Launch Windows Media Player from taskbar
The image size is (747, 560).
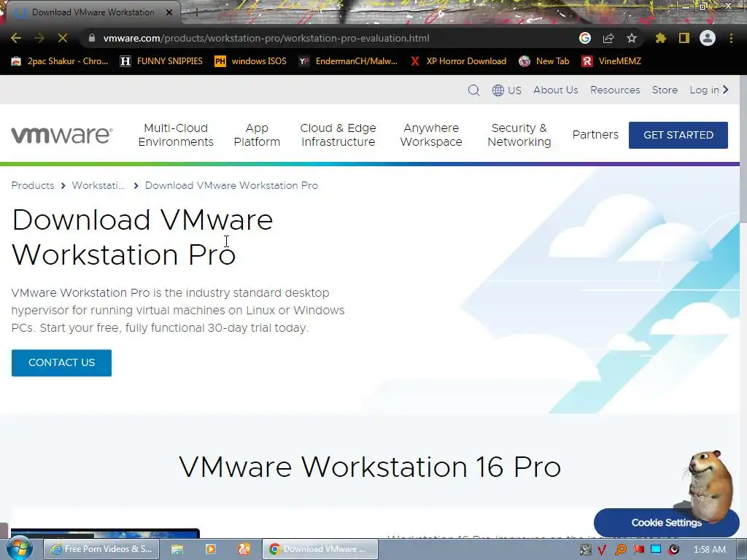coord(211,549)
